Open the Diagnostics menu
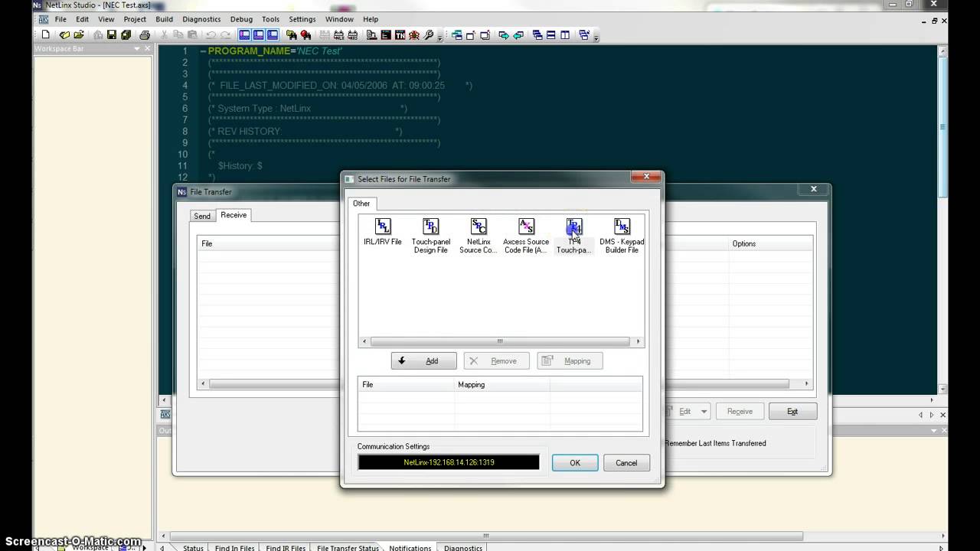The height and width of the screenshot is (551, 980). (201, 19)
